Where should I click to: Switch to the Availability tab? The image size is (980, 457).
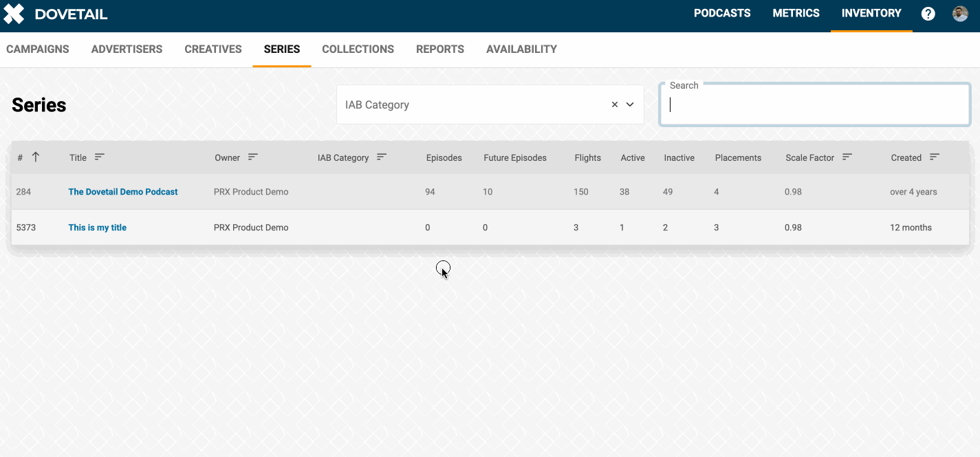pyautogui.click(x=521, y=49)
